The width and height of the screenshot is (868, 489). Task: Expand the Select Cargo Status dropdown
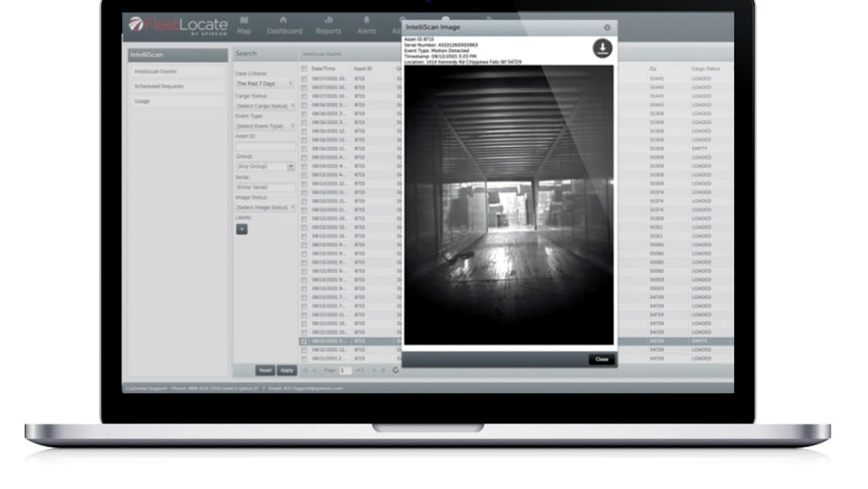pos(266,105)
